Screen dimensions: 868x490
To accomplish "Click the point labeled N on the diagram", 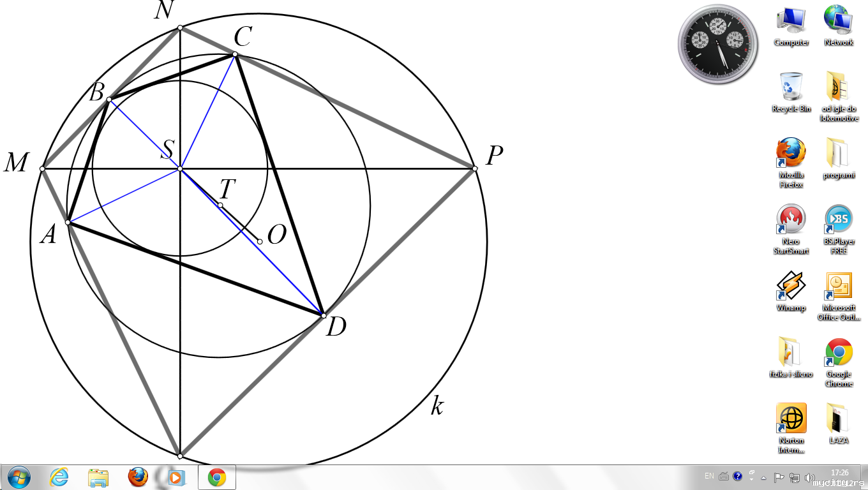I will pos(180,28).
